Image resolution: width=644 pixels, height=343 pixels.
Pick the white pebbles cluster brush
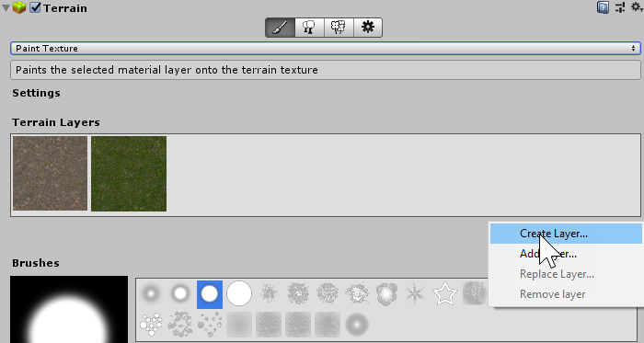pyautogui.click(x=151, y=324)
